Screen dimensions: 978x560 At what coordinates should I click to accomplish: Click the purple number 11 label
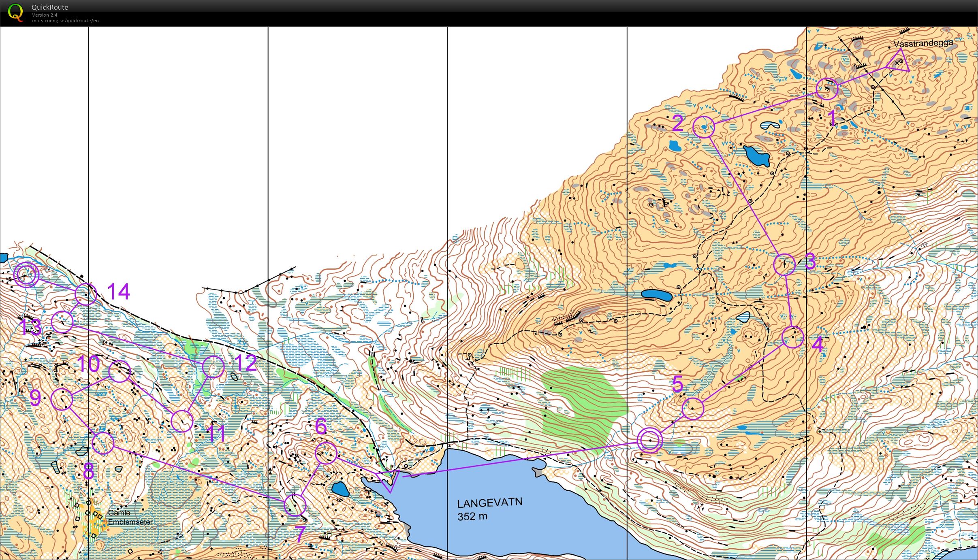216,434
